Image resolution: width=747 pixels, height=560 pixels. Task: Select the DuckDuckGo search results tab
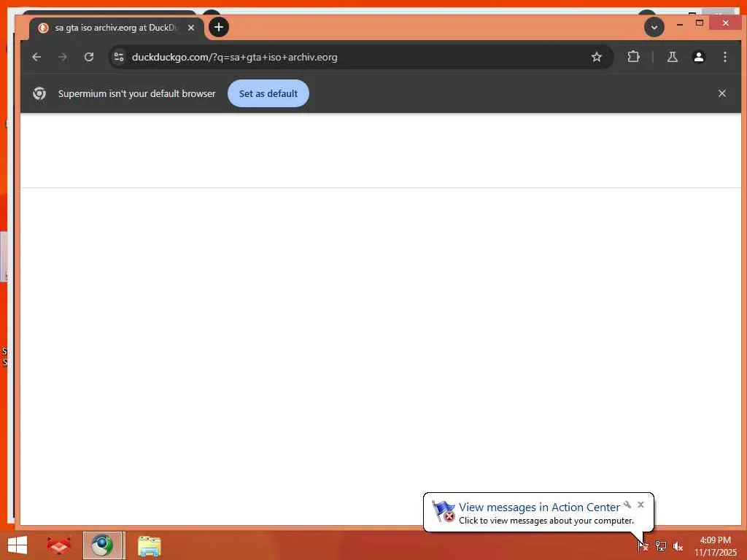pyautogui.click(x=116, y=28)
